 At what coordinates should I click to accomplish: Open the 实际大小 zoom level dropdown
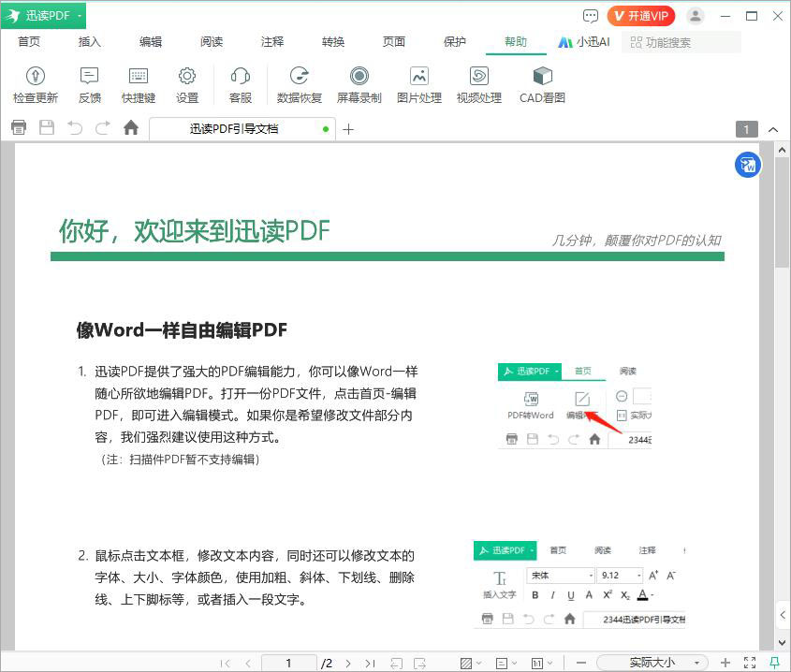[652, 662]
